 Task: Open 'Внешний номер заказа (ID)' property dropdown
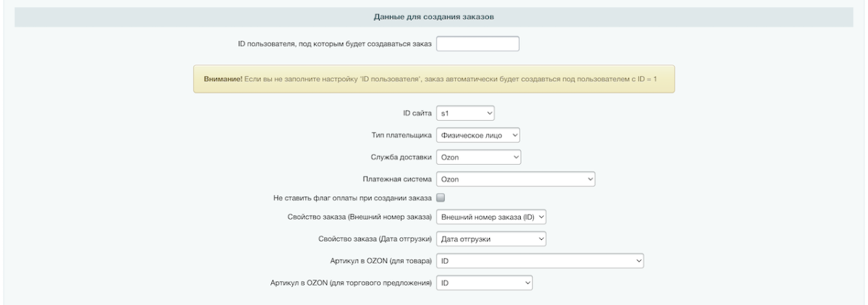(x=492, y=217)
